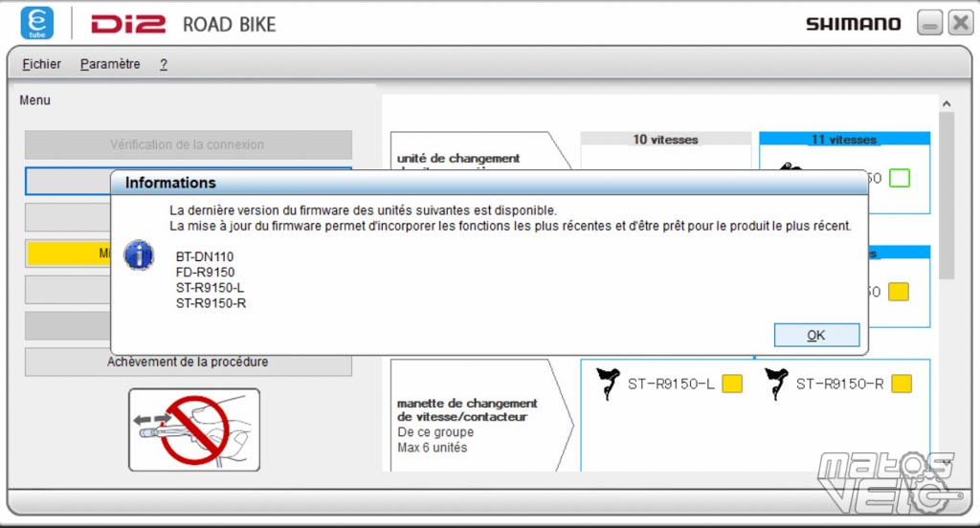Click ST-R9150-R in the dialog list
This screenshot has width=980, height=528.
pos(212,303)
